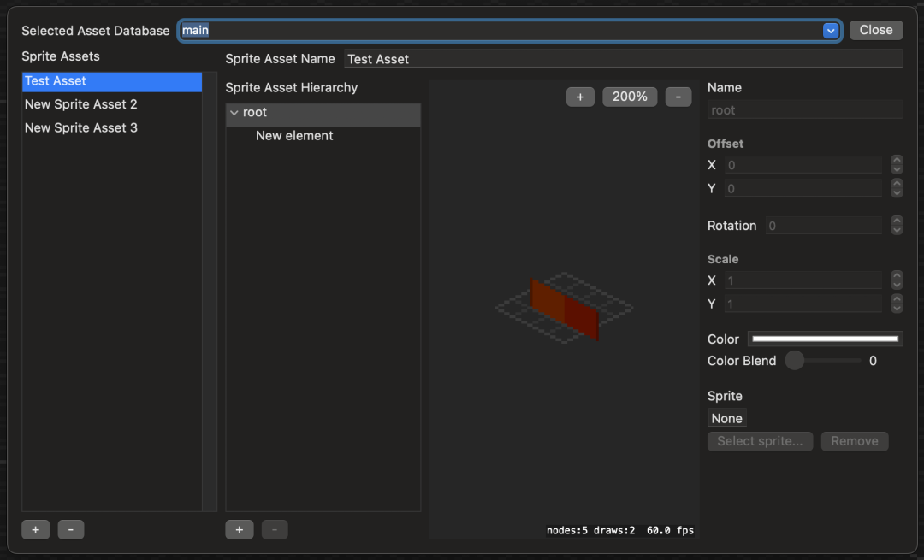Image resolution: width=924 pixels, height=560 pixels.
Task: Open the white Color swatch picker
Action: tap(825, 339)
